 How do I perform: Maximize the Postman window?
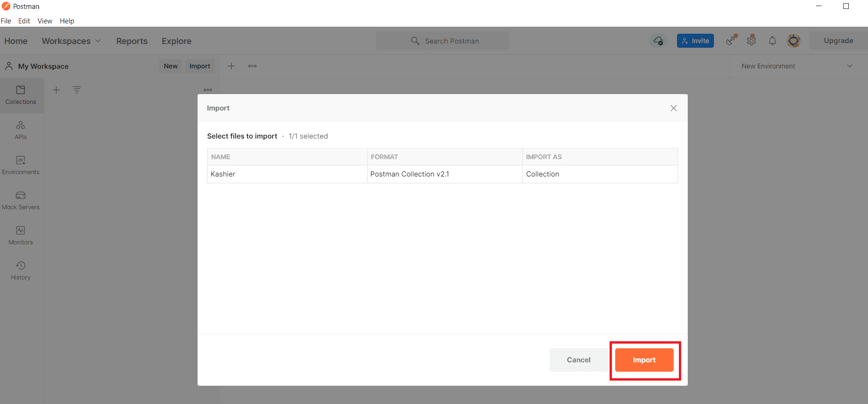(x=846, y=6)
